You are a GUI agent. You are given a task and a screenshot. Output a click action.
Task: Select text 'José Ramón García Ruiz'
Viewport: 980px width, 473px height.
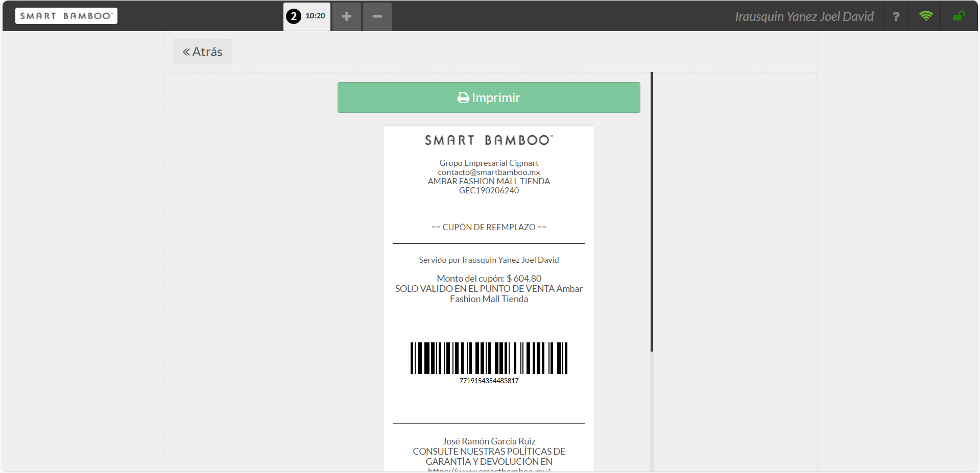coord(489,441)
